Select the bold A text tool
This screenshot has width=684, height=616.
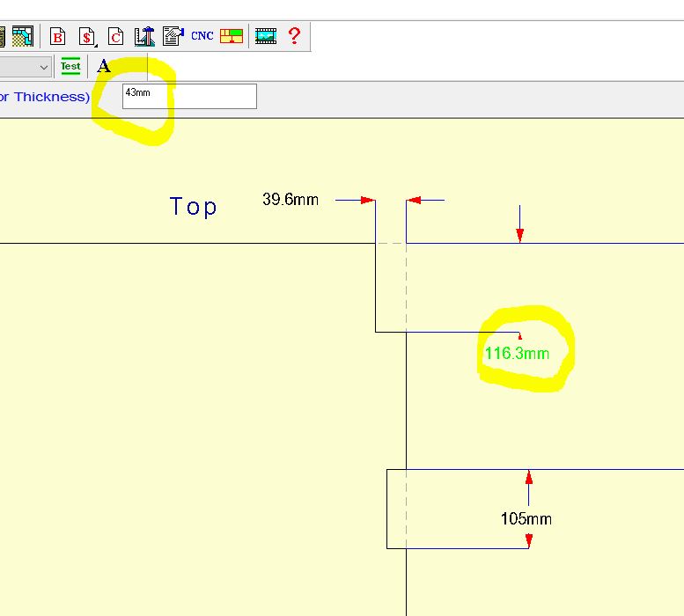(x=104, y=66)
